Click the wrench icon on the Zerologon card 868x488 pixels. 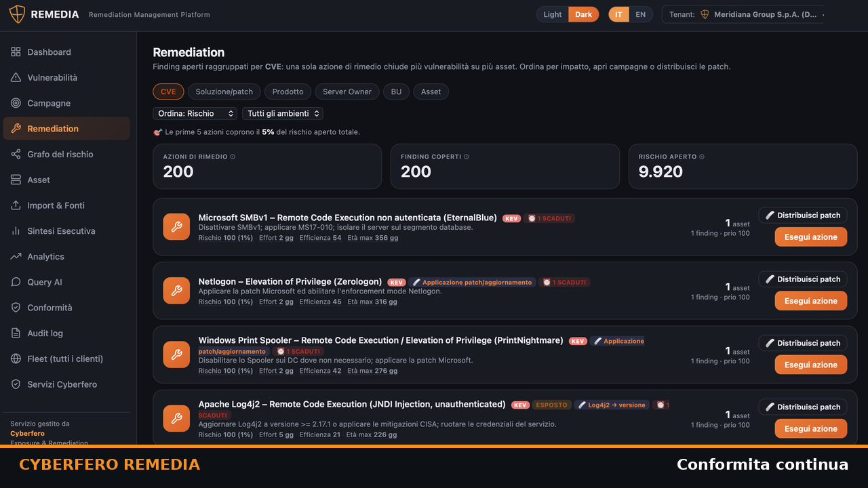coord(176,291)
